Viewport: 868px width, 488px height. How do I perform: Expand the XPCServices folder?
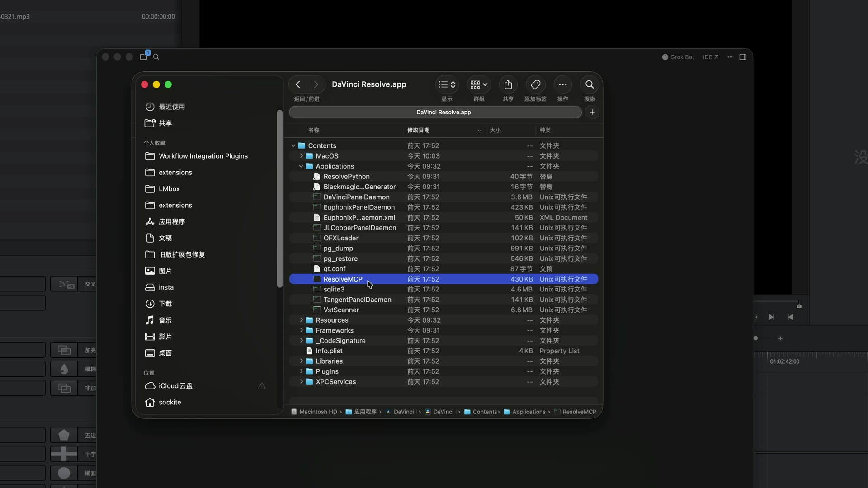coord(301,382)
